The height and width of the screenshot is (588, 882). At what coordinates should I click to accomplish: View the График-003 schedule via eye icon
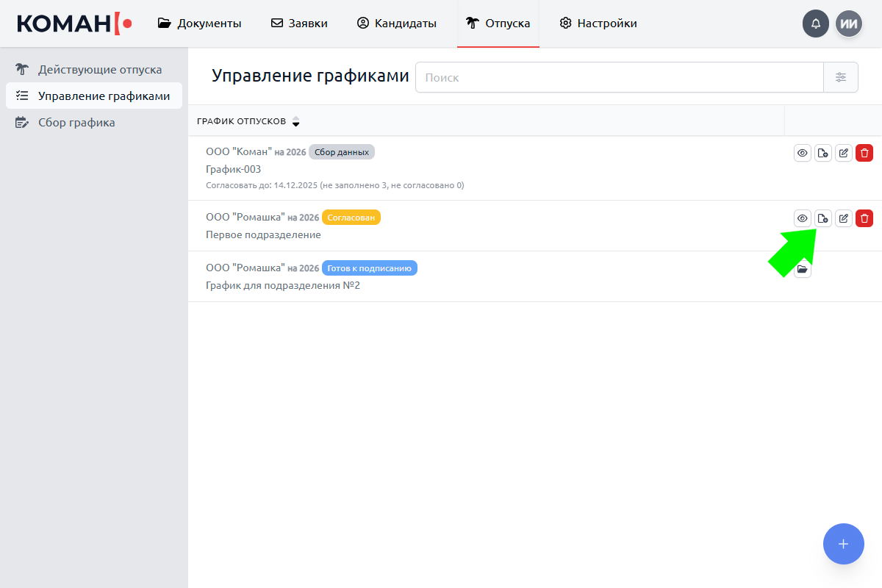[803, 153]
